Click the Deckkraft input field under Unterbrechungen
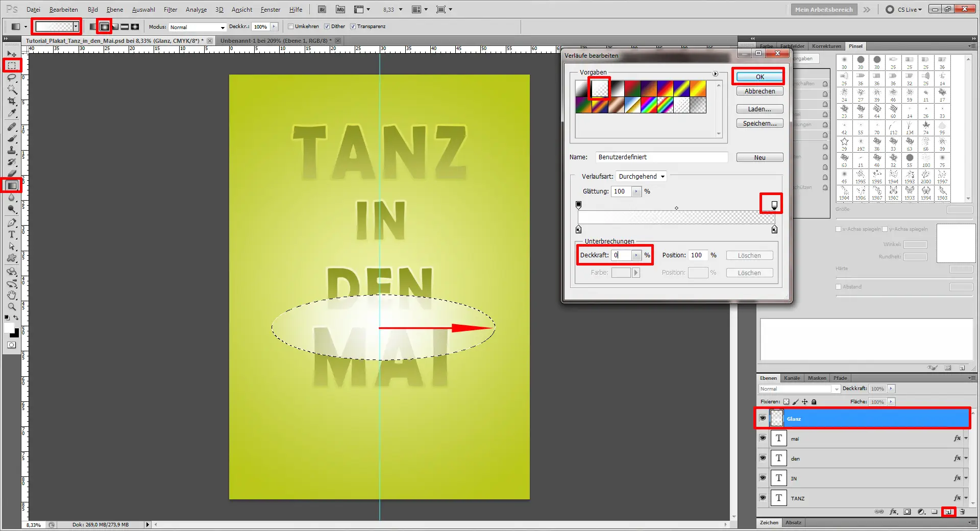Screen dimensions: 980x531 click(x=621, y=255)
